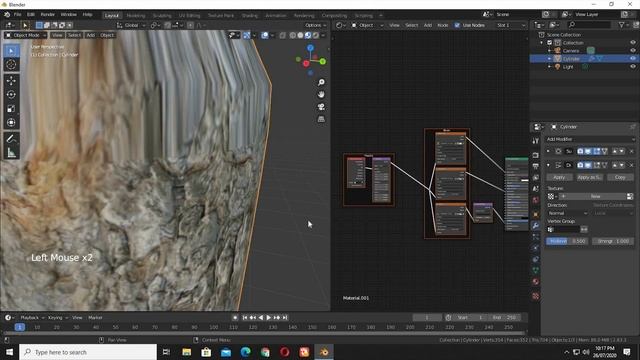This screenshot has height=360, width=640.
Task: Choose the Rotate tool
Action: point(11,94)
